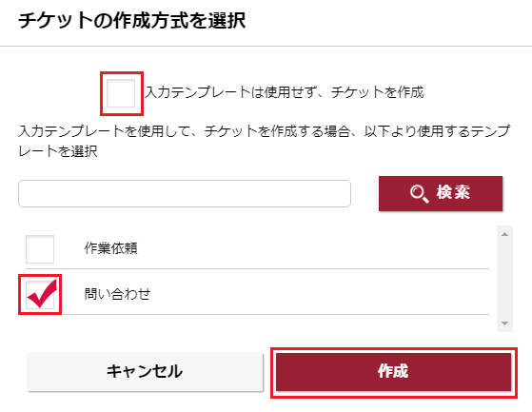Select the 問い合わせ row label

coord(117,294)
